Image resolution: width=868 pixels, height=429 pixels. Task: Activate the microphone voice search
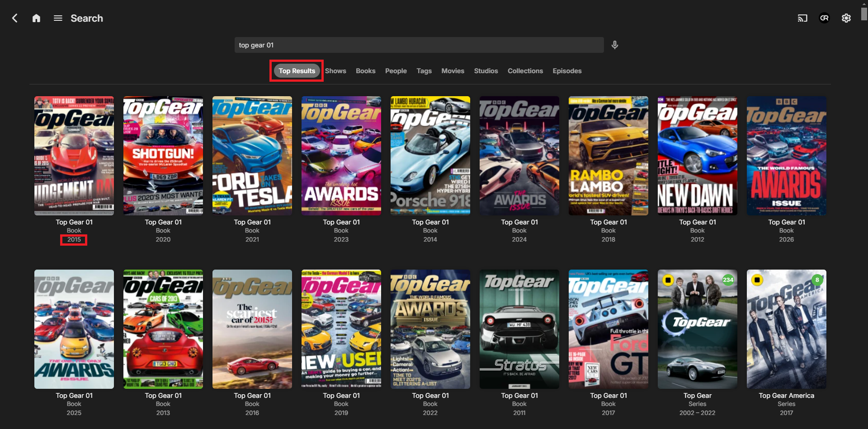coord(614,45)
